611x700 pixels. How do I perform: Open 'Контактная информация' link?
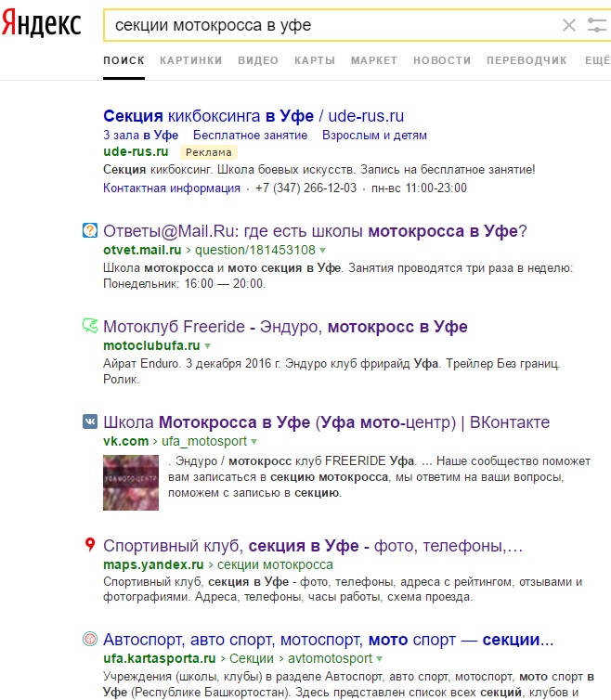click(172, 188)
